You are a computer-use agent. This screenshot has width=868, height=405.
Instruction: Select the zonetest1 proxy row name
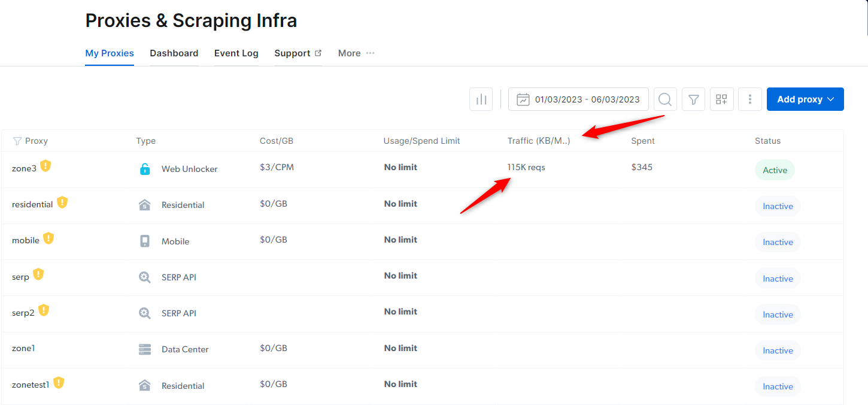point(31,385)
